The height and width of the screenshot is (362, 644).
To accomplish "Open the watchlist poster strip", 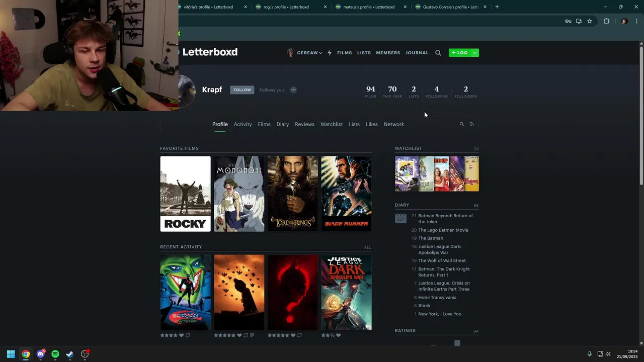I will 437,174.
